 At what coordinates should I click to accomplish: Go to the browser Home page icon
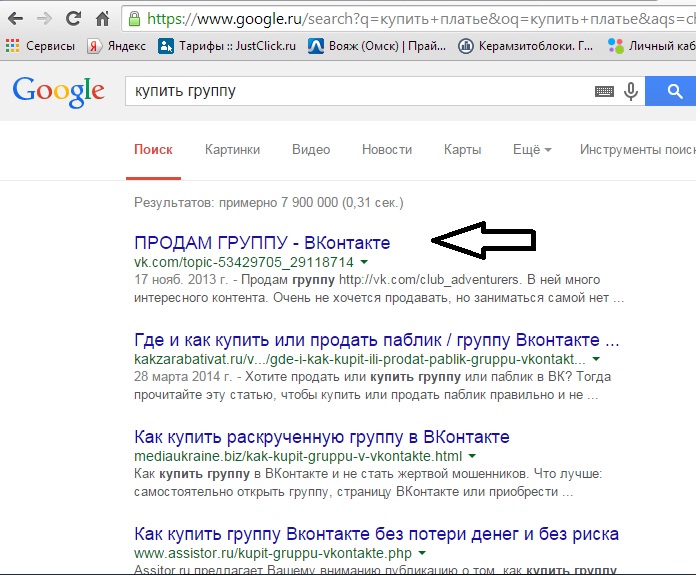tap(103, 19)
